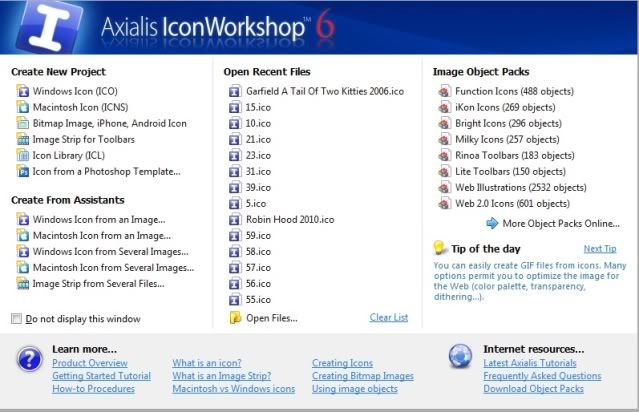The image size is (639, 412).
Task: Open Web 2.0 Icons (601 objects) pack
Action: coord(512,203)
